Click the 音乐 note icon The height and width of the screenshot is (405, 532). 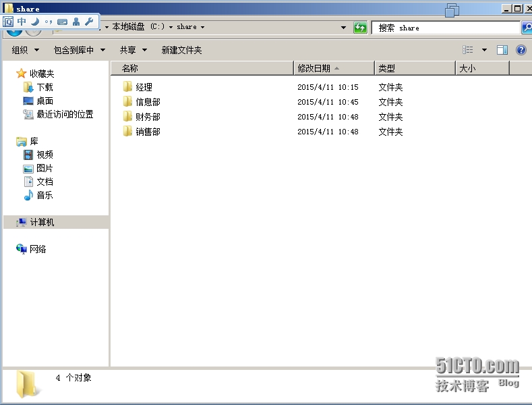click(28, 195)
